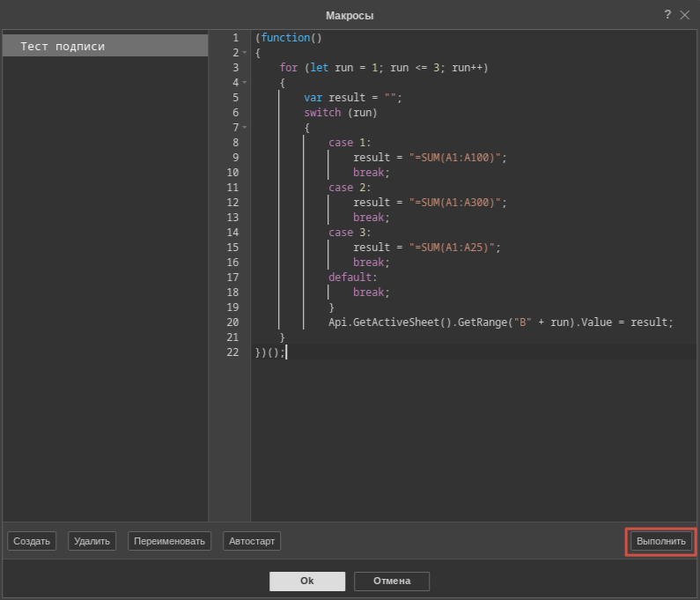
Task: Place the cursor after })(); on line 22
Action: tap(286, 352)
